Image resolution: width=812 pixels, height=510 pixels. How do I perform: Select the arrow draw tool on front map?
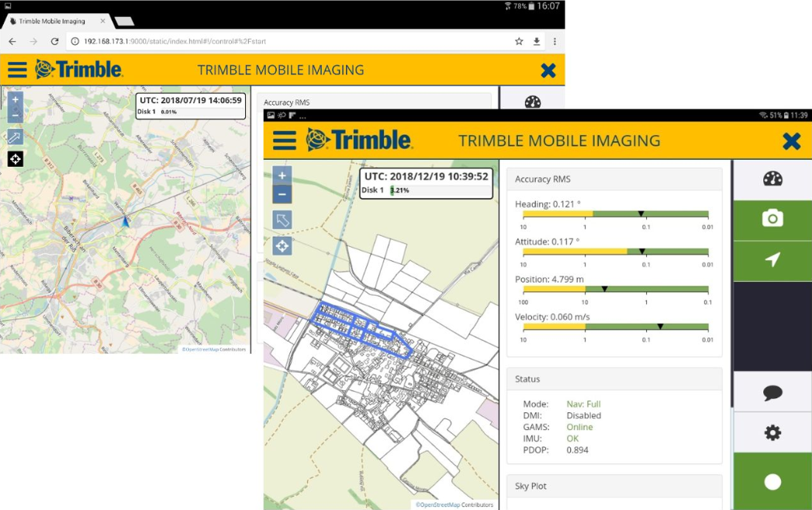(282, 220)
